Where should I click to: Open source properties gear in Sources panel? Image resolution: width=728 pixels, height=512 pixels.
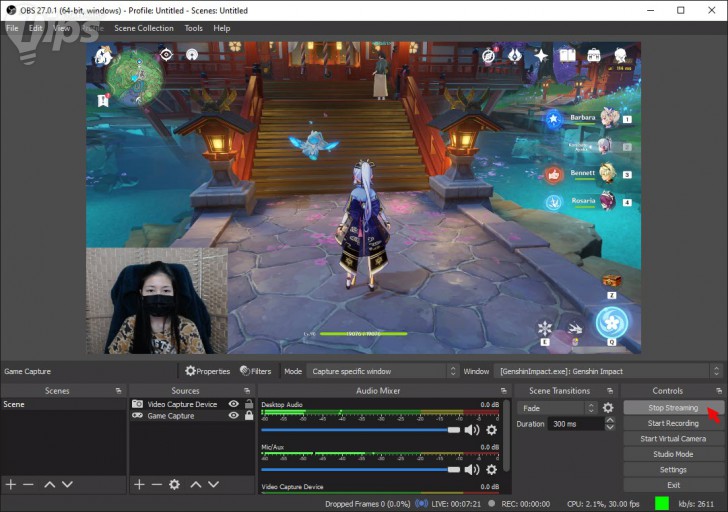pos(175,485)
